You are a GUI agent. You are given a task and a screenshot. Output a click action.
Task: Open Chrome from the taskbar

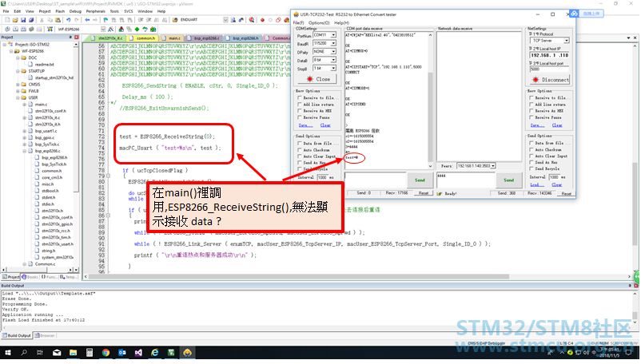[x=106, y=353]
